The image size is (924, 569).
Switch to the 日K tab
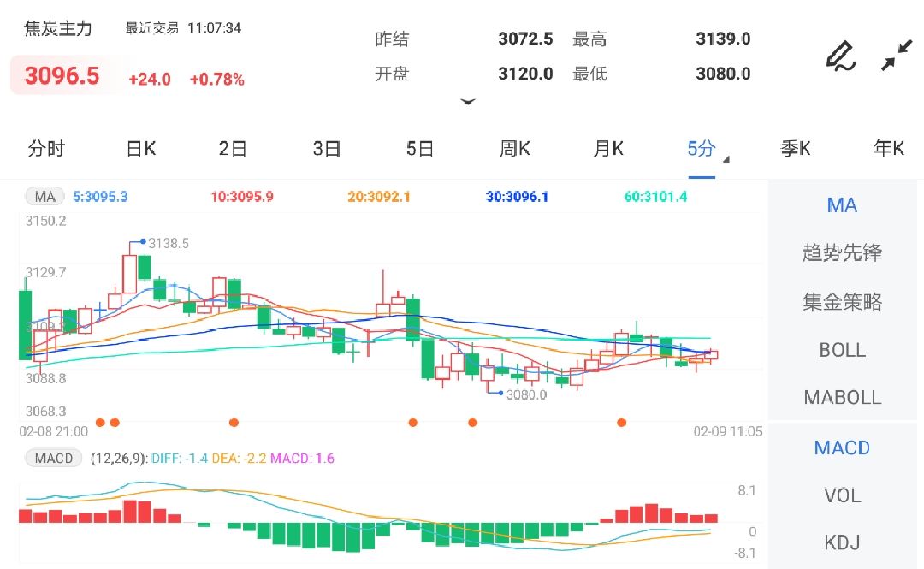[141, 149]
